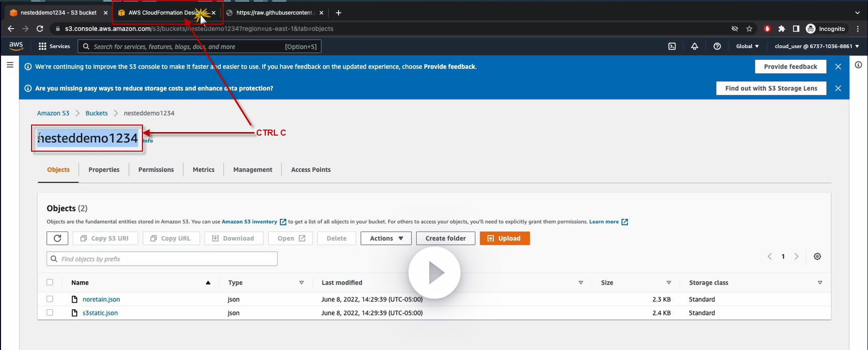Check the s3static.json row checkbox

tap(50, 312)
